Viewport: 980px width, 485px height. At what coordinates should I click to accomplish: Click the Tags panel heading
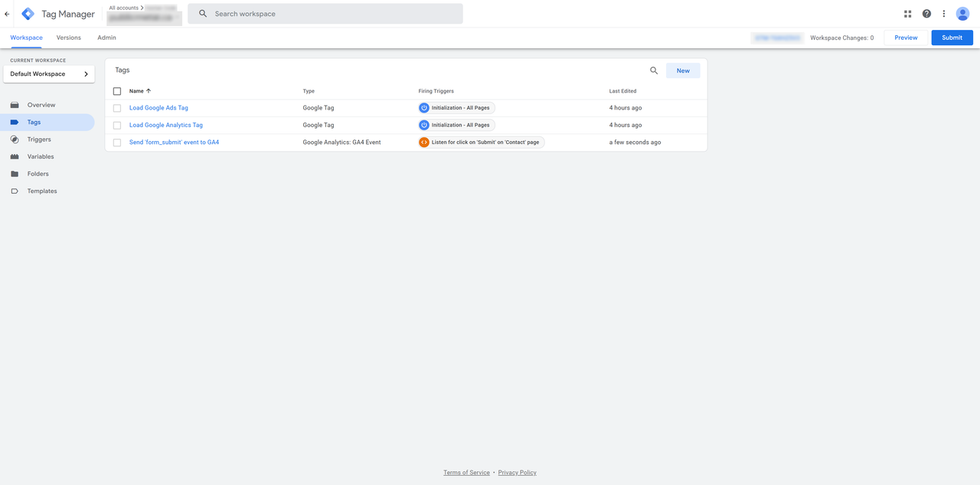click(122, 70)
